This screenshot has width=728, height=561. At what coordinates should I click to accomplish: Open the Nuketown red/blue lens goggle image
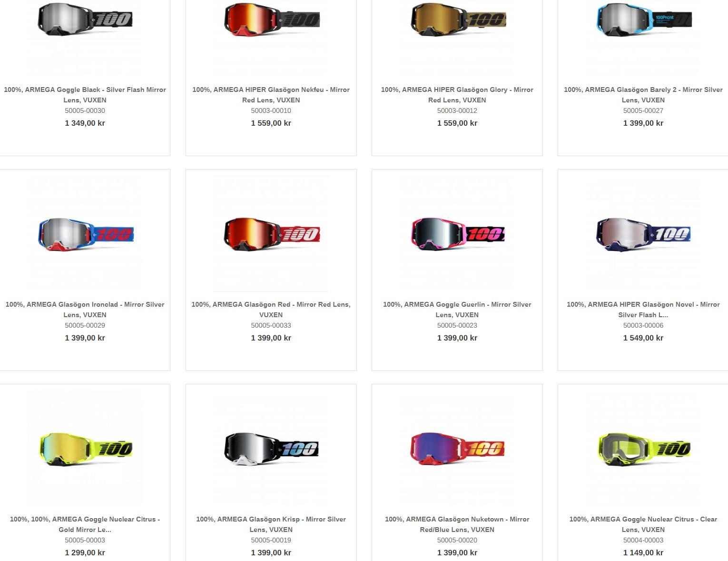[x=457, y=449]
